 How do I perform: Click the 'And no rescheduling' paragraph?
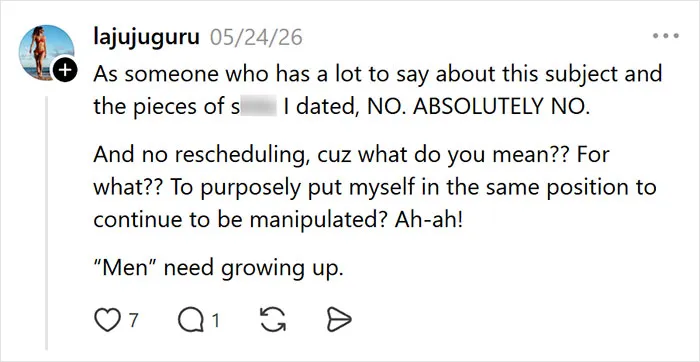pyautogui.click(x=375, y=187)
